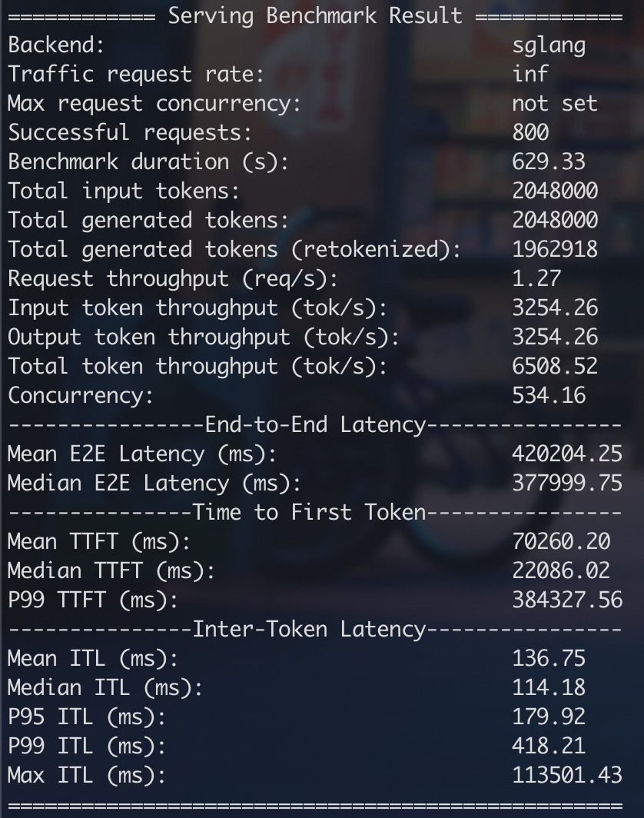
Task: Click the mean E2E latency value 420204.25
Action: 566,454
